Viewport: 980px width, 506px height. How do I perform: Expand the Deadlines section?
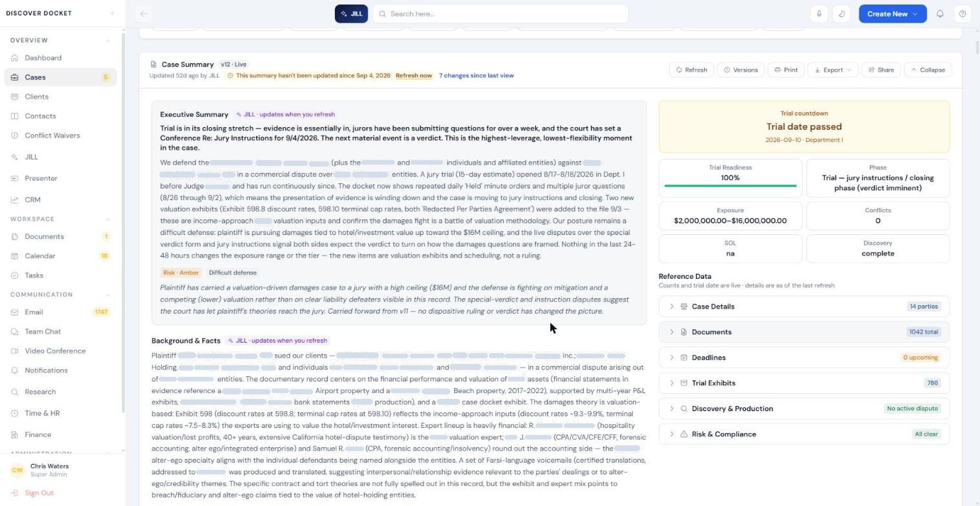tap(804, 358)
